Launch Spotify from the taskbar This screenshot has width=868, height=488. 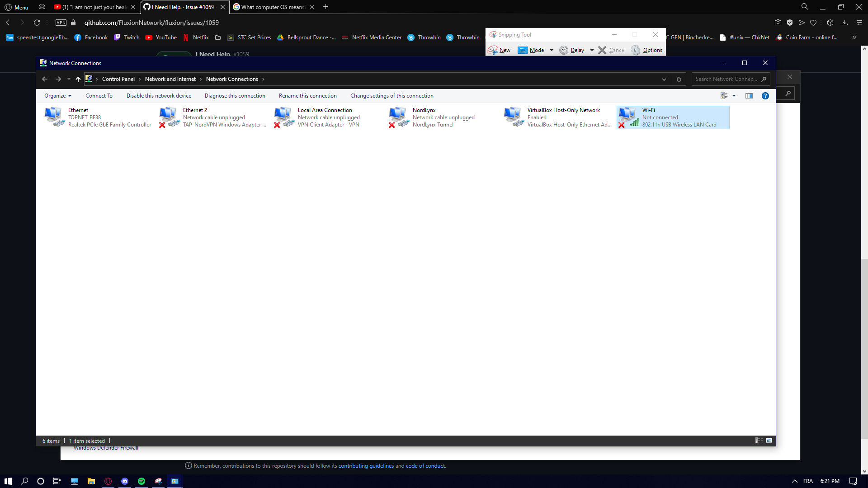pos(141,481)
